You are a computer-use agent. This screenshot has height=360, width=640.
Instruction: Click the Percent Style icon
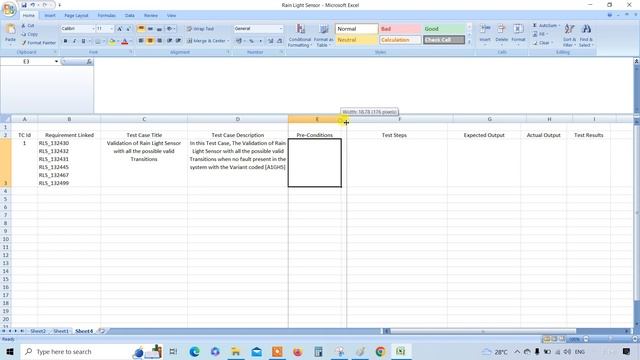251,41
